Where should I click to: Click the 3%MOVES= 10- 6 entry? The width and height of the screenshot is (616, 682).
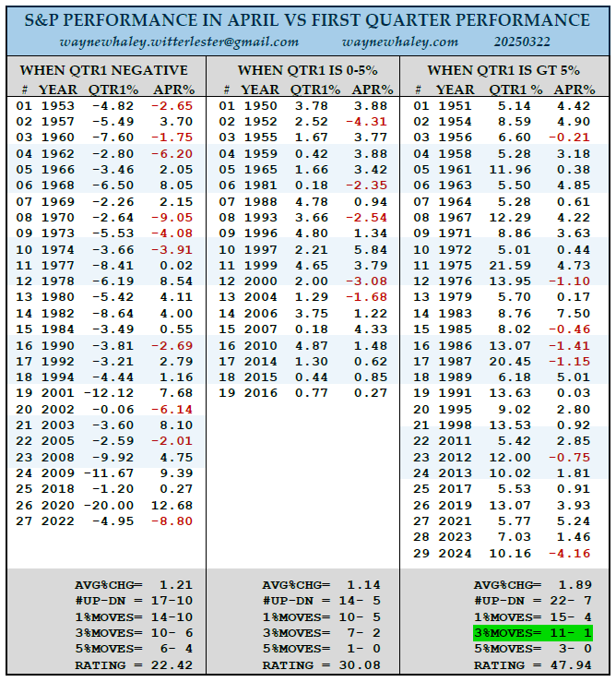[134, 633]
